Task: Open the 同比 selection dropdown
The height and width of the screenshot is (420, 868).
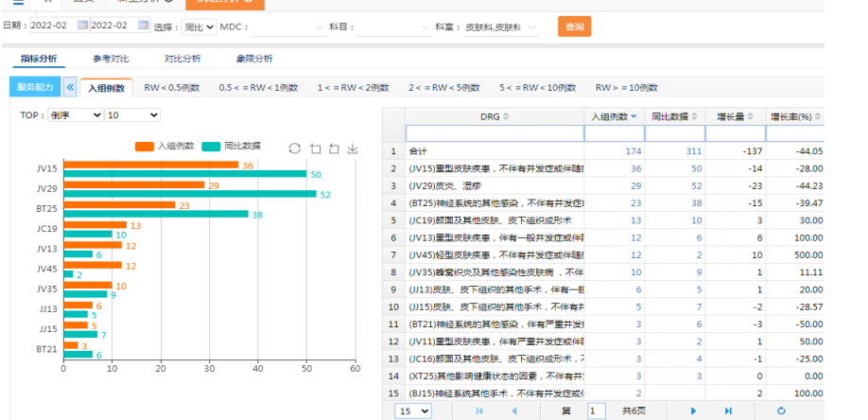Action: (199, 26)
